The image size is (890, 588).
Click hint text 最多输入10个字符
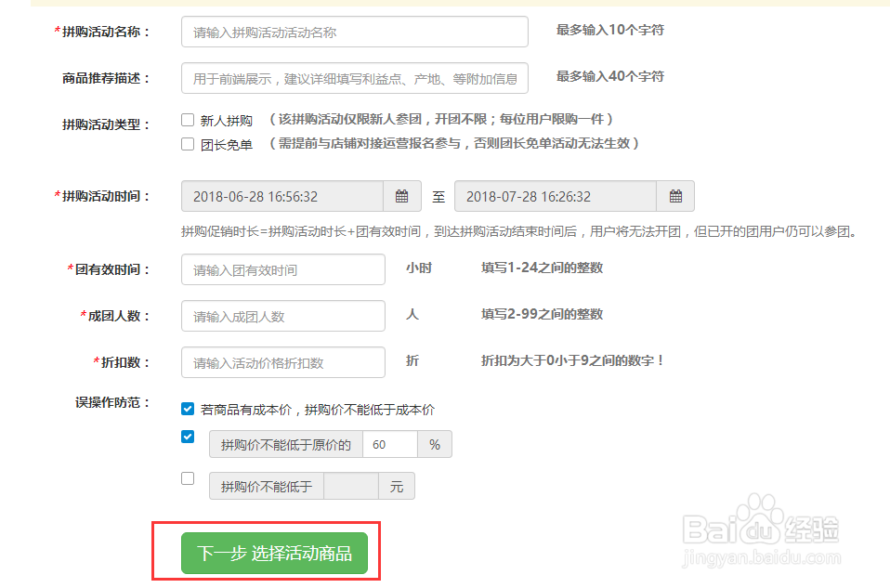(610, 30)
